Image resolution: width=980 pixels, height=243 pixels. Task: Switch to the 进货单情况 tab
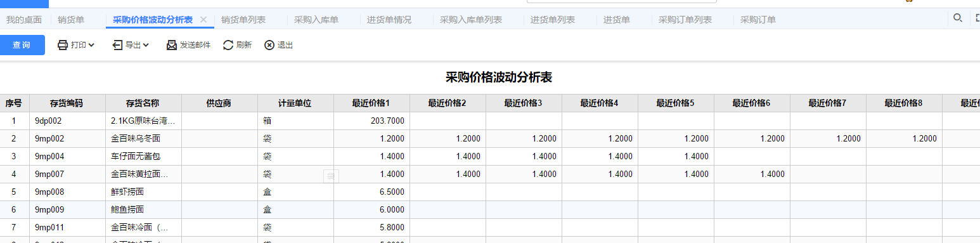point(389,20)
